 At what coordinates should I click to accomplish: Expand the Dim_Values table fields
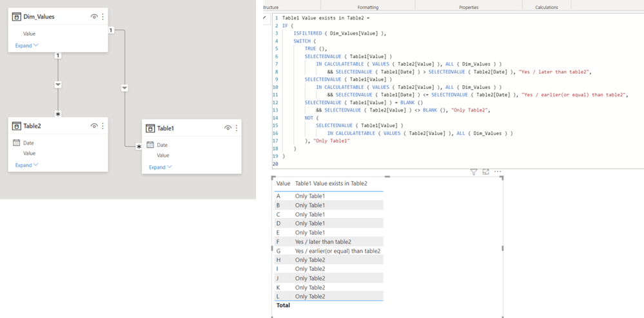tap(26, 46)
